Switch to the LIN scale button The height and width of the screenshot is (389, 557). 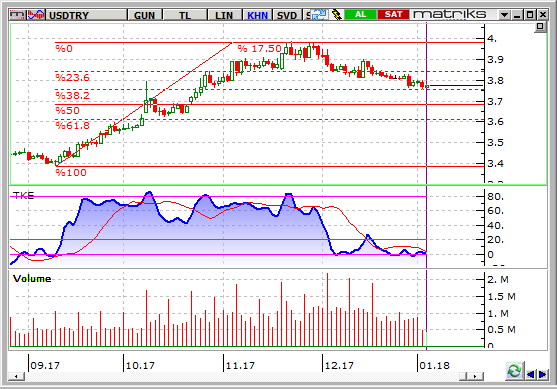click(224, 15)
